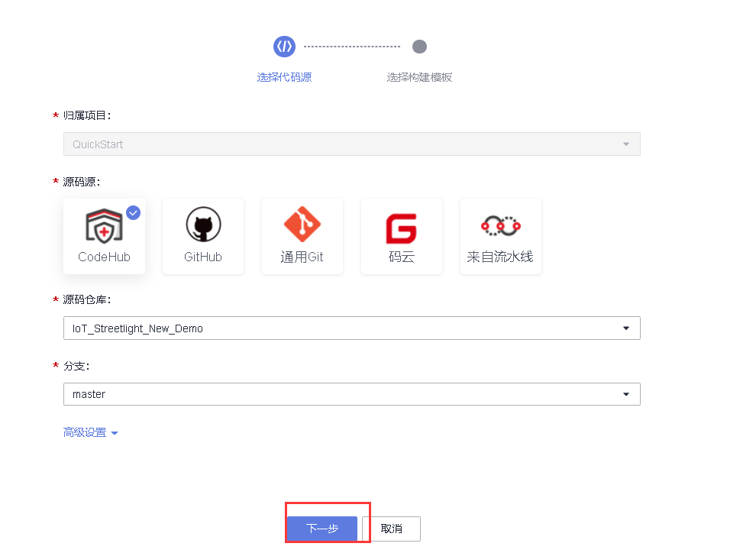This screenshot has width=756, height=553.
Task: Click the 选择代码源 step label
Action: (285, 77)
